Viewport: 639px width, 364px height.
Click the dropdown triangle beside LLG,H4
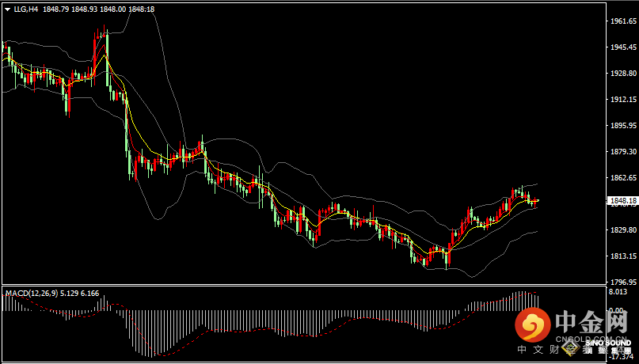[7, 9]
